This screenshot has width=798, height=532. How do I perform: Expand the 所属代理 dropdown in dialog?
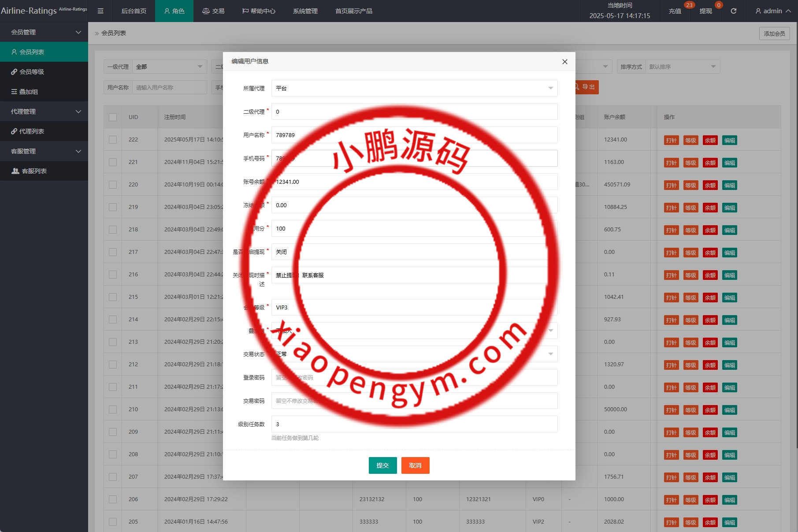[x=414, y=88]
